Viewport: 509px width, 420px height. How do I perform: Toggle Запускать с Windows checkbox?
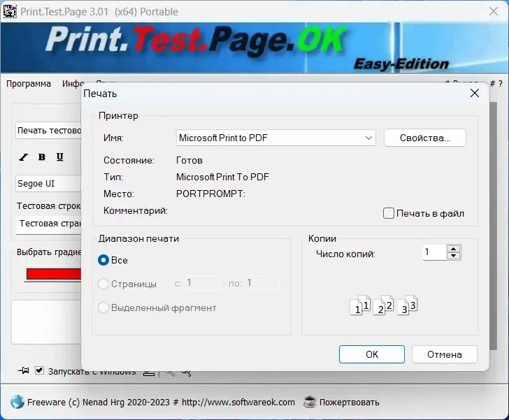click(39, 370)
